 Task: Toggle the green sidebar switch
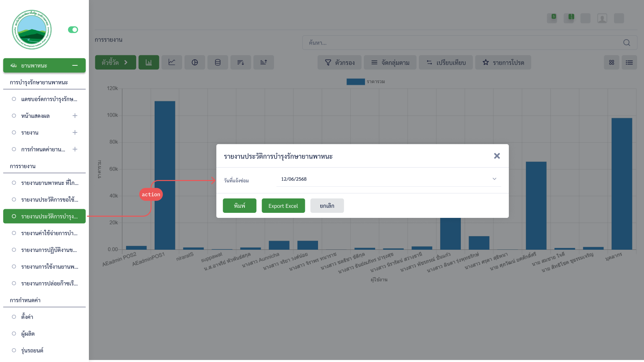click(73, 30)
